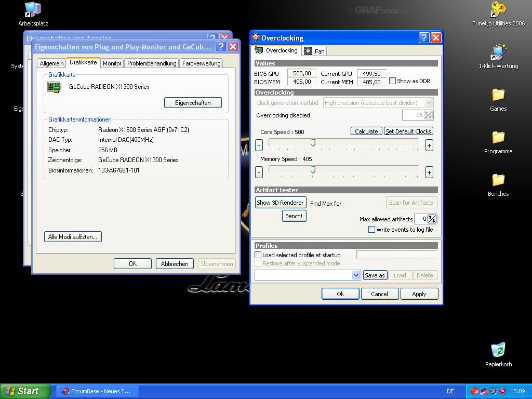Check Restore after suspended mode
This screenshot has height=399, width=532.
tap(258, 263)
